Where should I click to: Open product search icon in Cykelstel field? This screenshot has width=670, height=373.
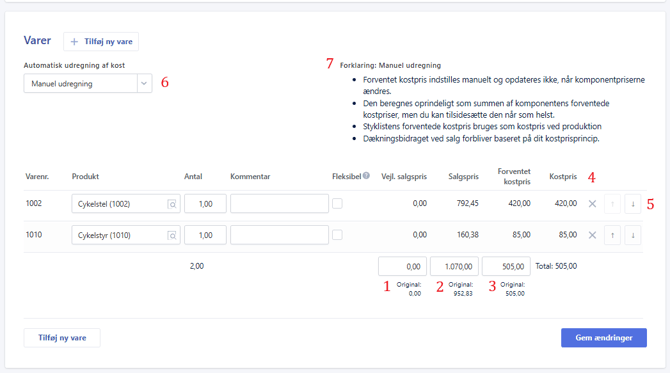[172, 204]
